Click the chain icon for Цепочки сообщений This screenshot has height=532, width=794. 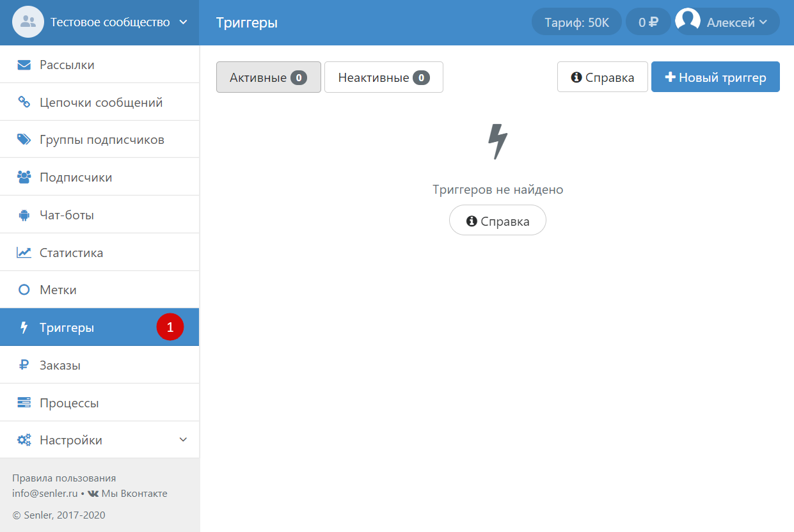click(24, 102)
